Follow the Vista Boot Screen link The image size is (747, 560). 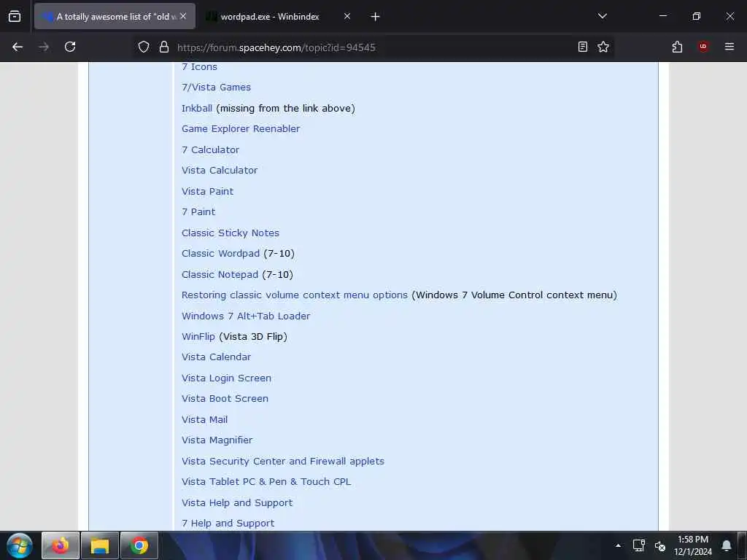coord(225,399)
